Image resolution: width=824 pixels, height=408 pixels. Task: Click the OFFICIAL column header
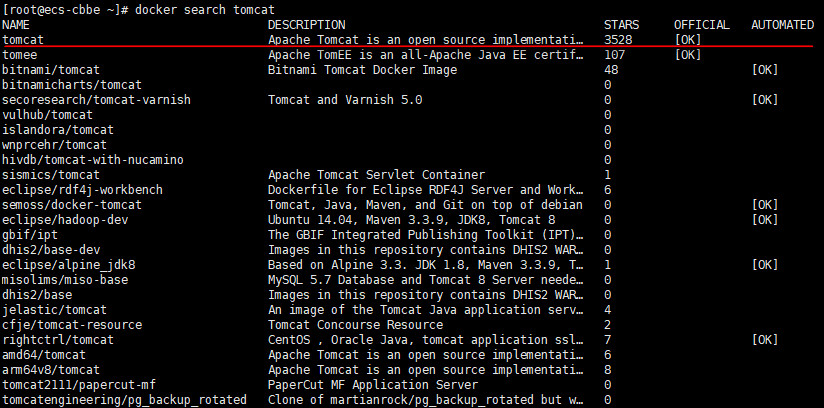point(702,25)
